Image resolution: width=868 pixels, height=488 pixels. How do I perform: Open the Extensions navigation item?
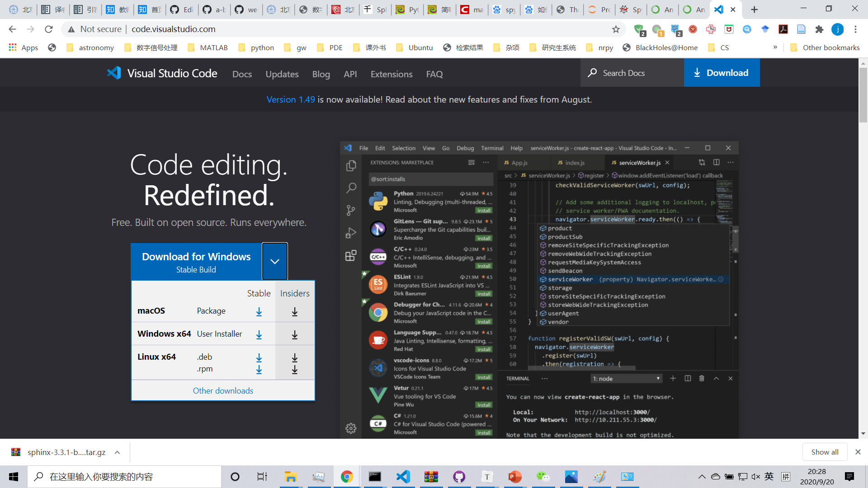click(392, 74)
